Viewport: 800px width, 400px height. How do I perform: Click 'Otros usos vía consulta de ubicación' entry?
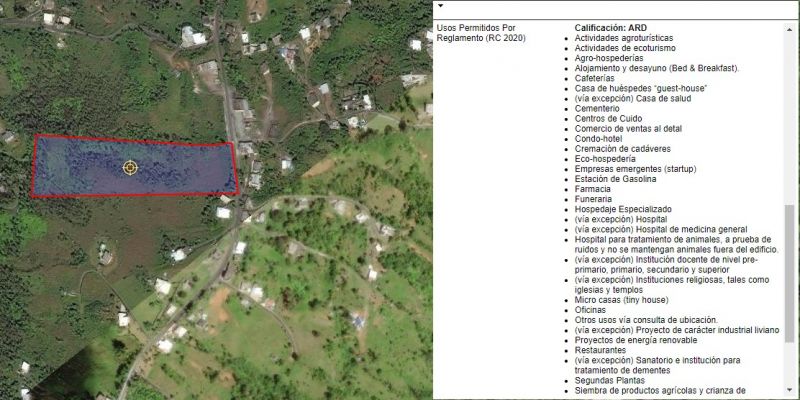click(x=646, y=320)
